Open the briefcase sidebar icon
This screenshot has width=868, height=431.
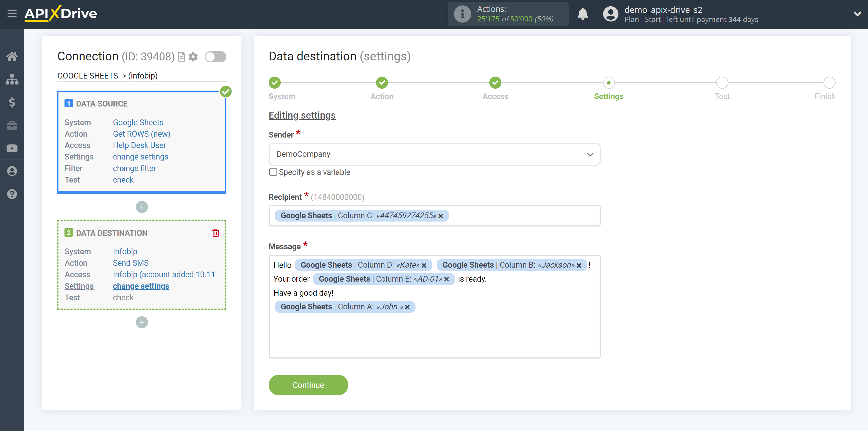point(12,125)
